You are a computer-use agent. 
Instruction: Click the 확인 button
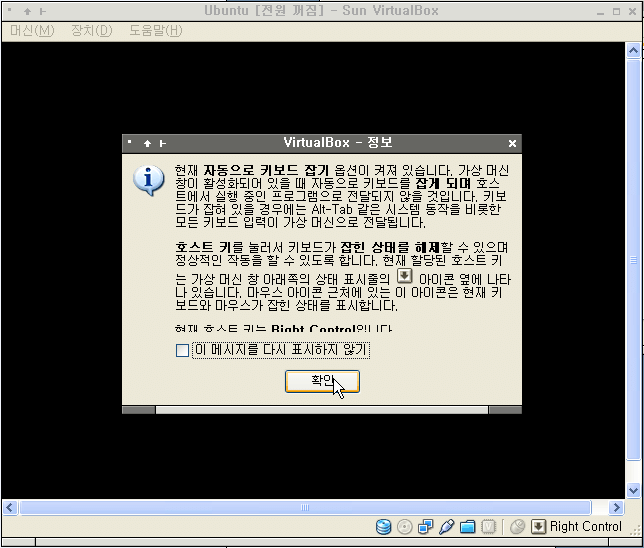(322, 382)
